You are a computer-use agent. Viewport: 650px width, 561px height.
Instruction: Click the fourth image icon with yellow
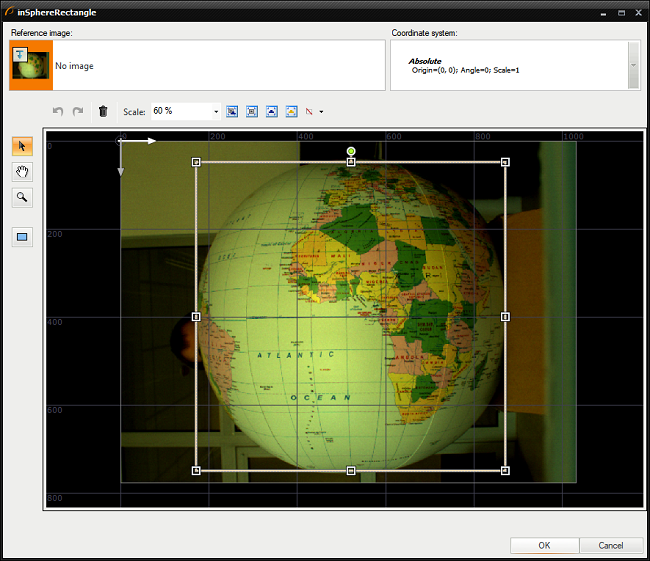(291, 111)
